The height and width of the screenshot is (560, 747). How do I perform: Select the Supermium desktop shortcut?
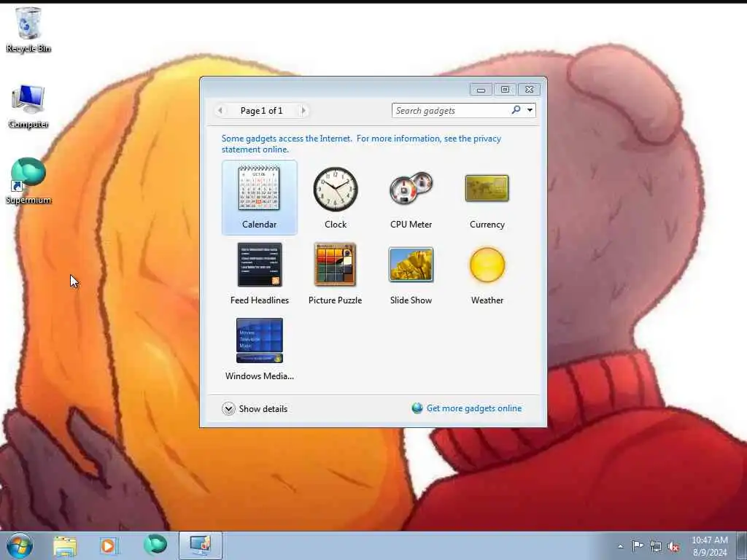[28, 174]
